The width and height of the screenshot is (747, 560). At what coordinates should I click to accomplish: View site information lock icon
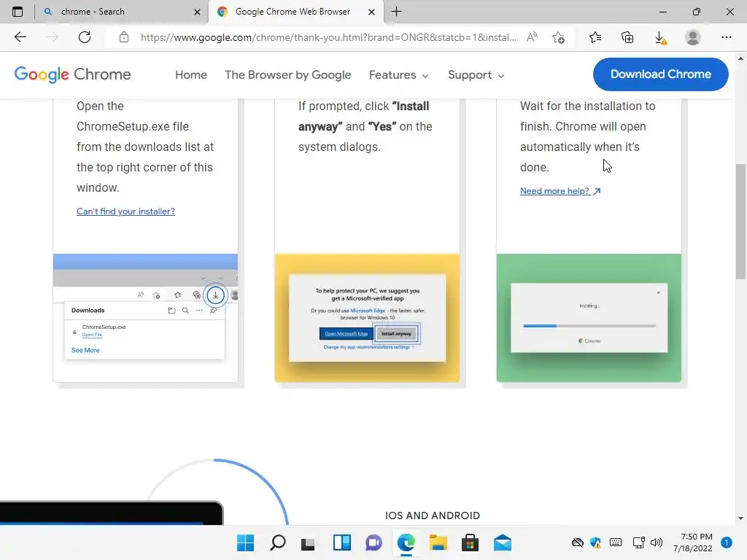click(x=124, y=37)
